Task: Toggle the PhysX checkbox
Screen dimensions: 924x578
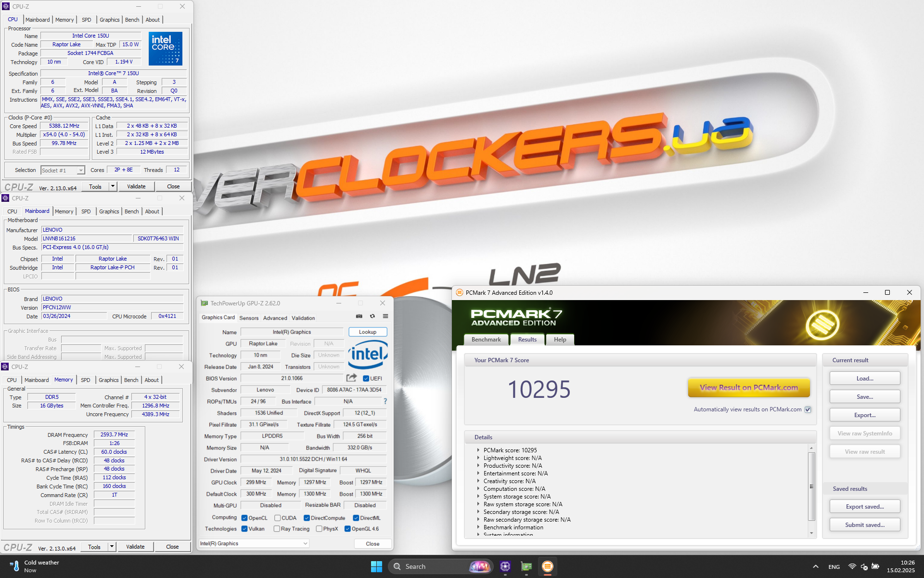Action: (x=319, y=528)
